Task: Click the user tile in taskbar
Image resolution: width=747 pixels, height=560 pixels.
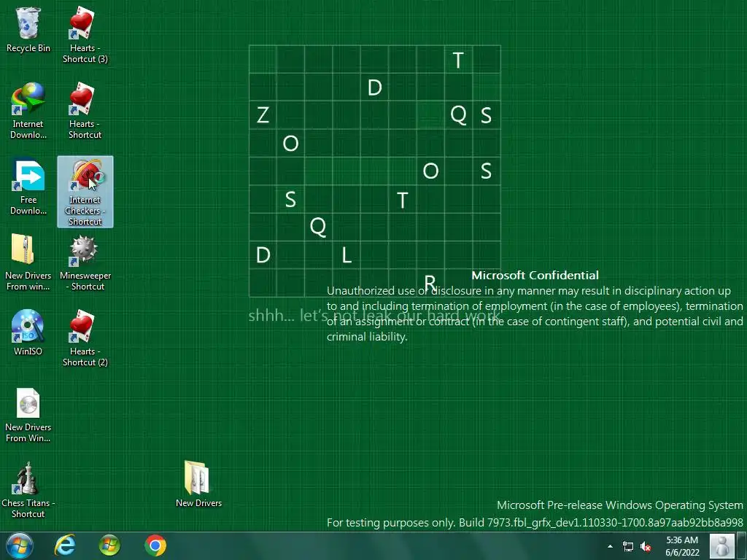Action: click(x=721, y=545)
